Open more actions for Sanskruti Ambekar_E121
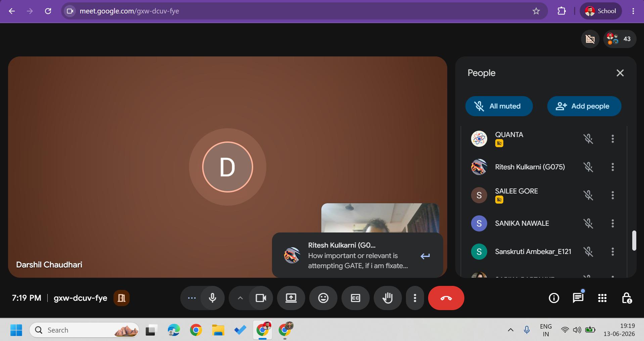Image resolution: width=644 pixels, height=341 pixels. tap(613, 252)
